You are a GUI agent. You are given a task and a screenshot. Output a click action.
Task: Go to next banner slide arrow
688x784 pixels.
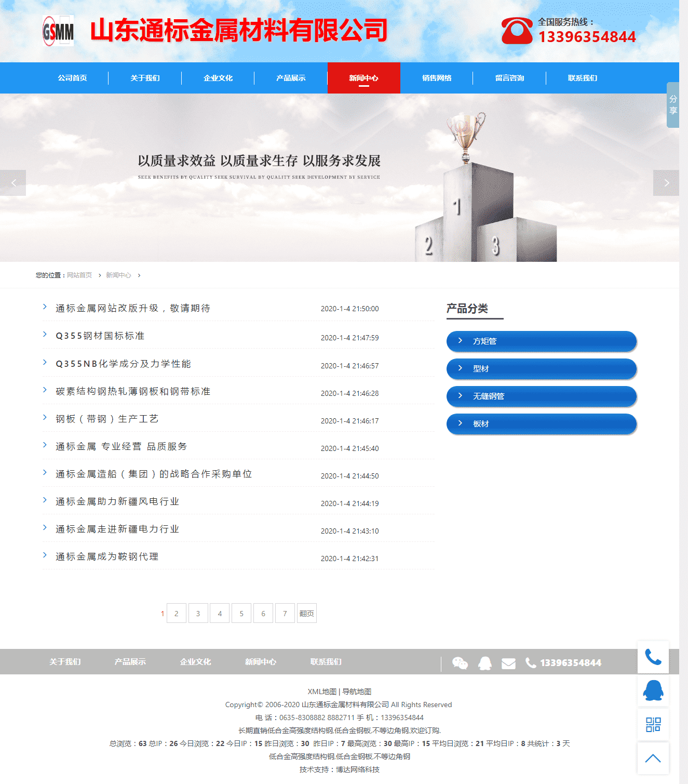tap(666, 183)
